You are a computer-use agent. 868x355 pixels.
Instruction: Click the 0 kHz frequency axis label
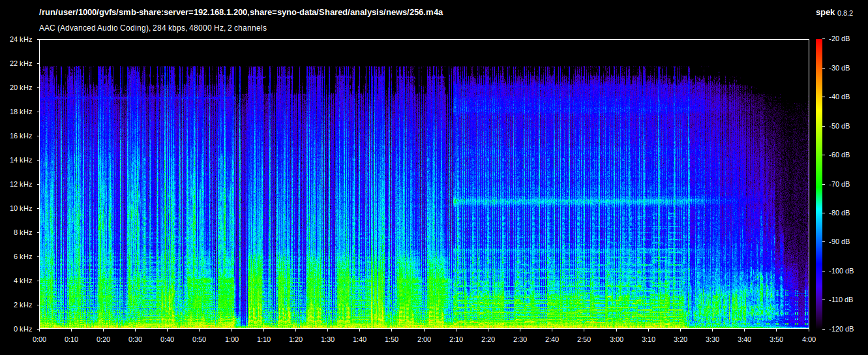coord(22,329)
